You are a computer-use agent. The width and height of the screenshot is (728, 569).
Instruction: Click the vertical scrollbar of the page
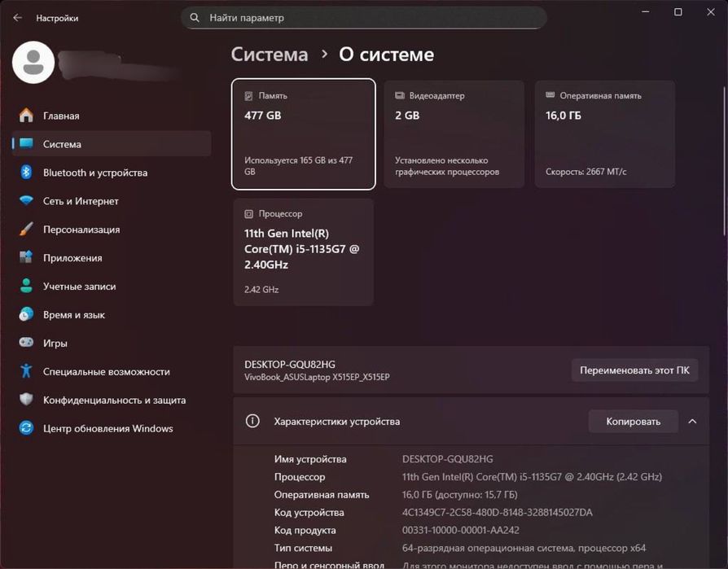pyautogui.click(x=724, y=163)
